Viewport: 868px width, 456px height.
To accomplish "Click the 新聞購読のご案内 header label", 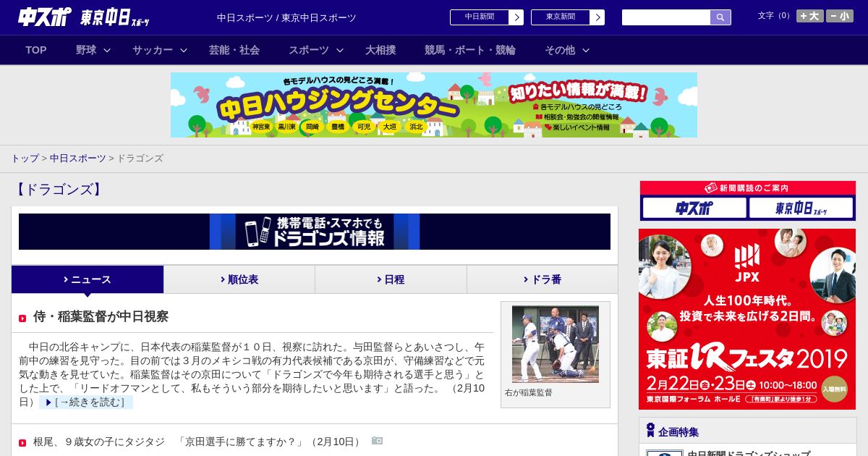I will pyautogui.click(x=747, y=188).
